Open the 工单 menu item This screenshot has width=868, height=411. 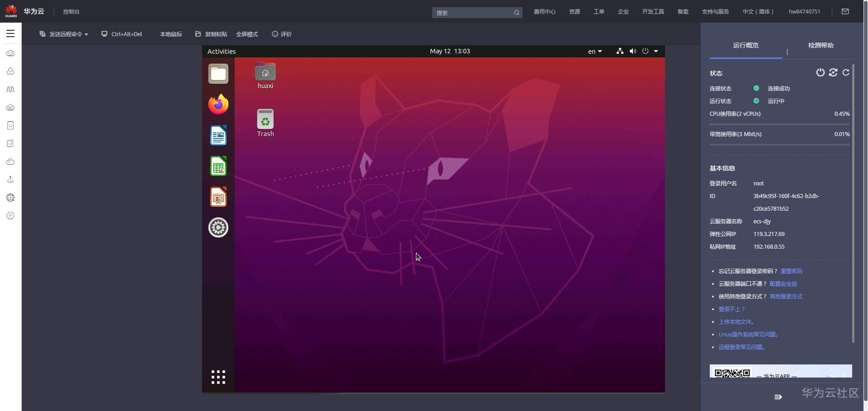[599, 11]
